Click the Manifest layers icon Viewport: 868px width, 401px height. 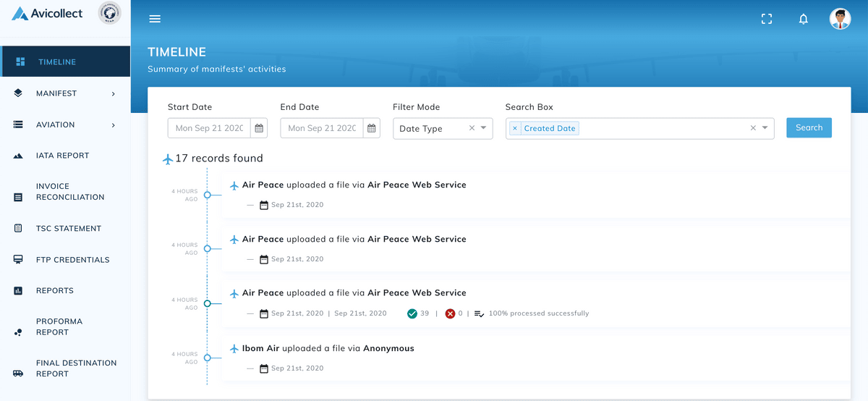18,93
